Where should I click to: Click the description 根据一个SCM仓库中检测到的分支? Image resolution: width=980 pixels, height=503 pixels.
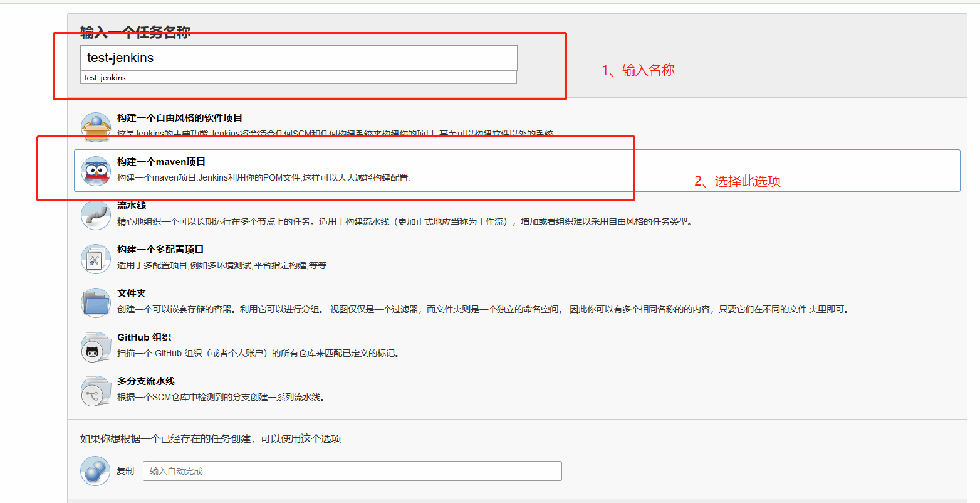[221, 397]
